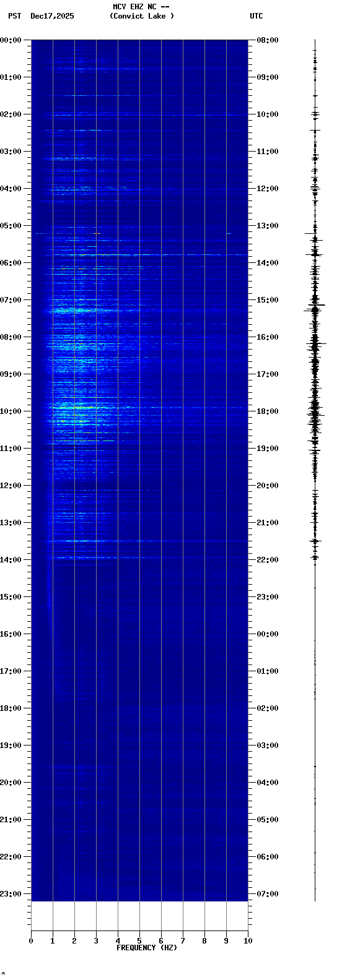This screenshot has height=980, width=342.
Task: Select the UTC 03:00 time label
Action: point(268,746)
